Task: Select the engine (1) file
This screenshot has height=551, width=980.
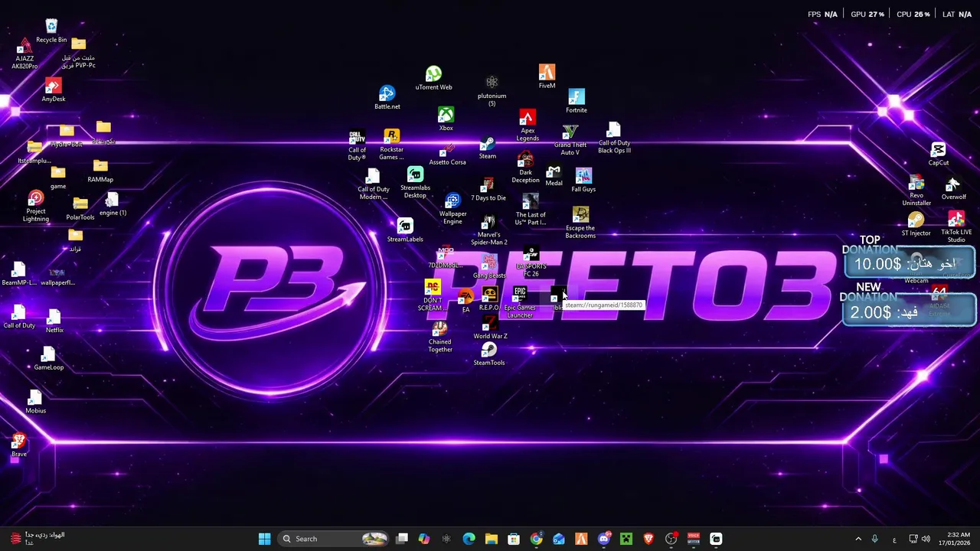Action: coord(113,204)
